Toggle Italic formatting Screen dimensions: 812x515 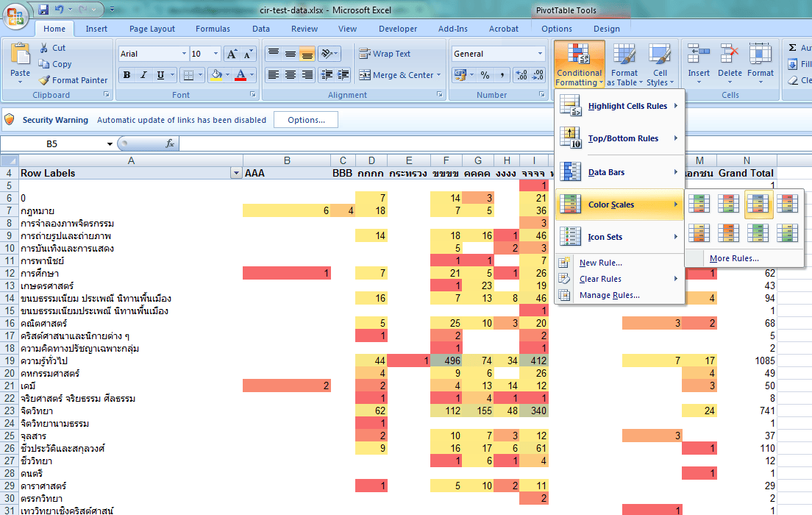click(143, 75)
